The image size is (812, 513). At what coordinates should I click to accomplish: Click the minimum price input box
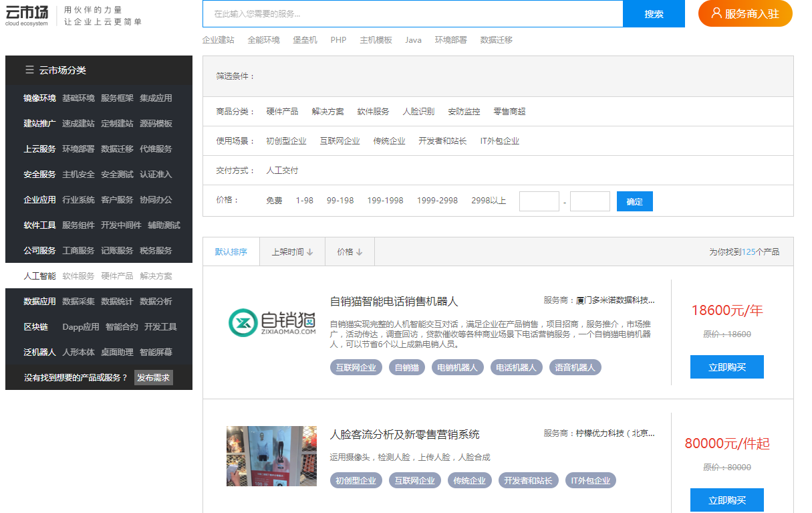pyautogui.click(x=539, y=200)
